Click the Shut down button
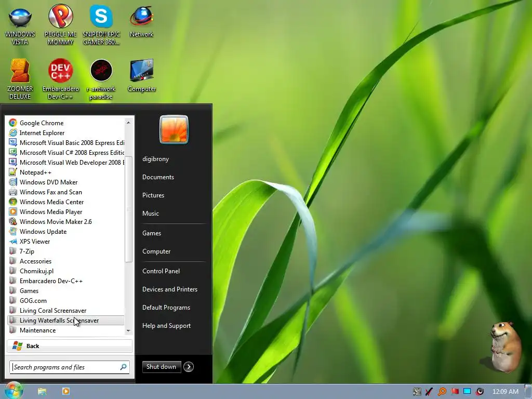The width and height of the screenshot is (532, 399). (x=162, y=366)
